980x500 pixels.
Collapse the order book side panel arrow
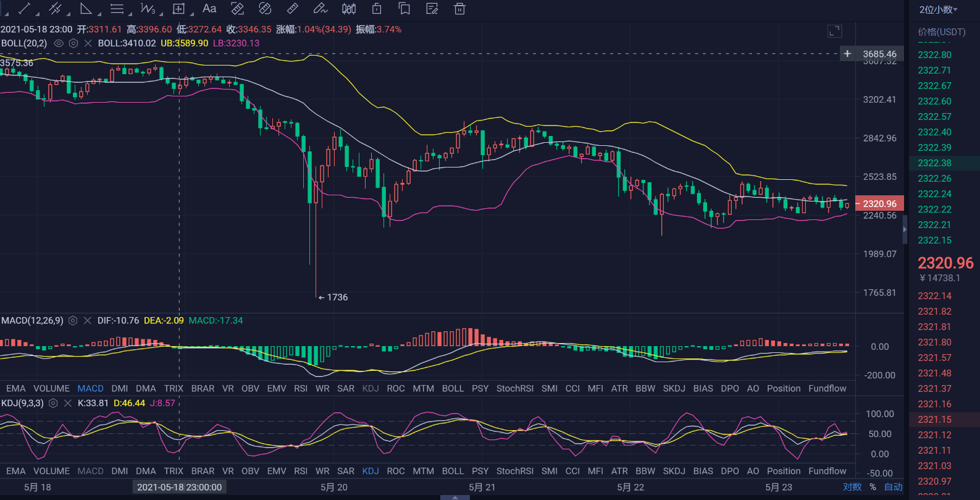905,229
